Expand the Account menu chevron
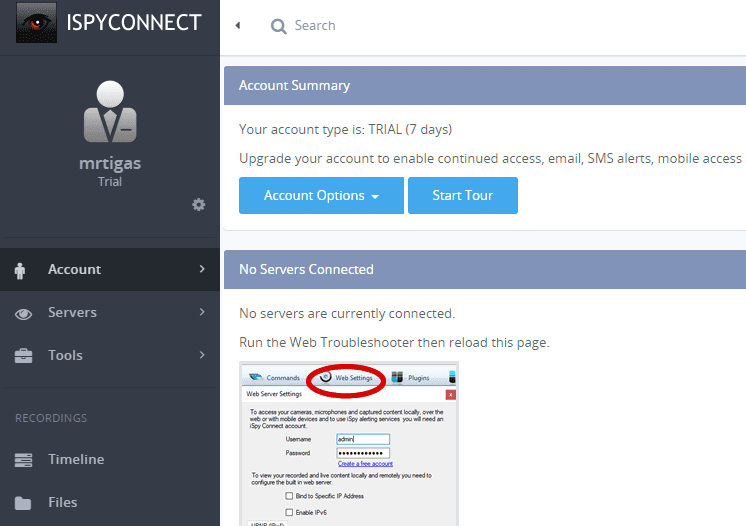Viewport: 746px width, 526px height. coord(202,269)
